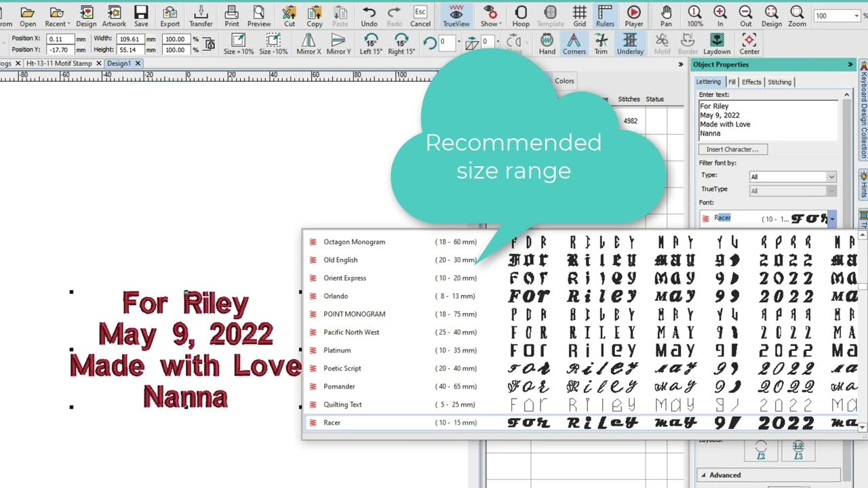This screenshot has width=868, height=488.
Task: Save the design with the Save icon
Action: point(141,16)
